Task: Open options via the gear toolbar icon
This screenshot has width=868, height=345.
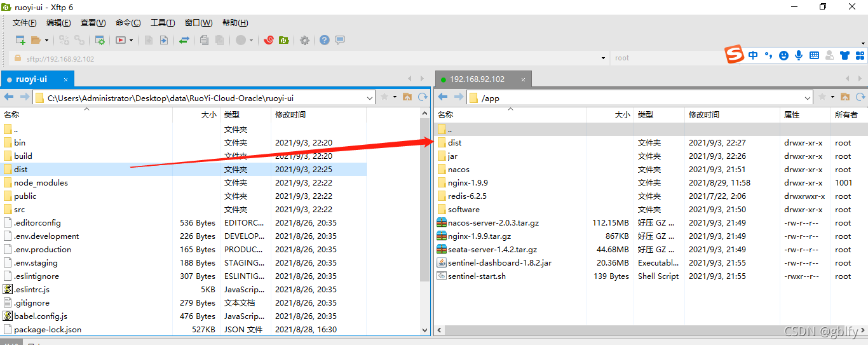Action: (x=305, y=40)
